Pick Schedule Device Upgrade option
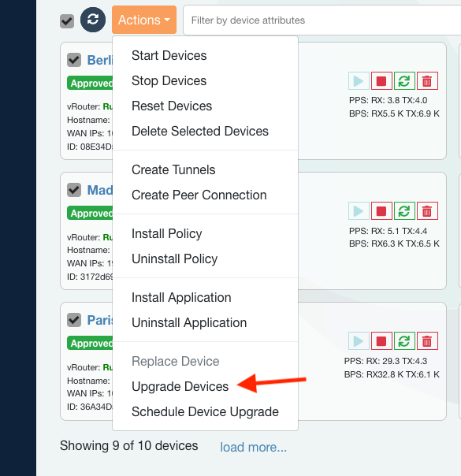Viewport: 461px width, 476px height. pyautogui.click(x=205, y=411)
